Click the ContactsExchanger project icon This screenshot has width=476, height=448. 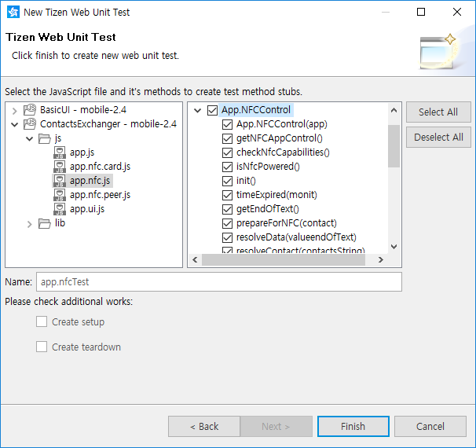coord(31,124)
